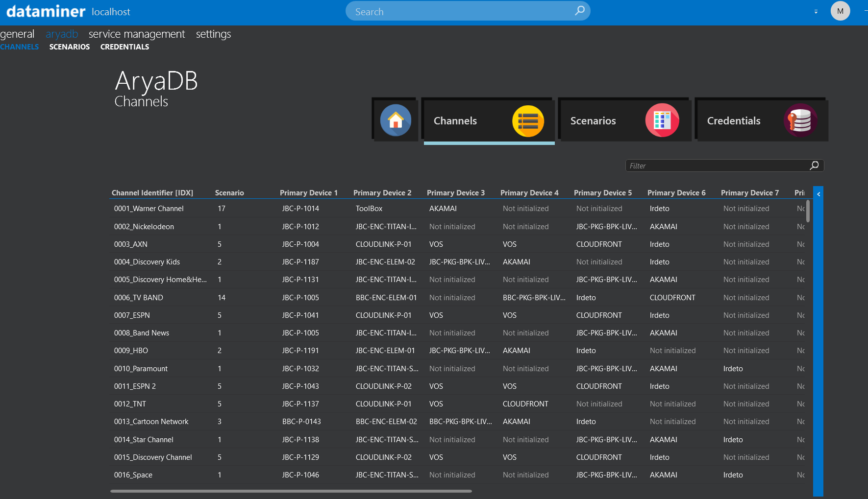Click the dataminer logo
868x499 pixels.
46,11
